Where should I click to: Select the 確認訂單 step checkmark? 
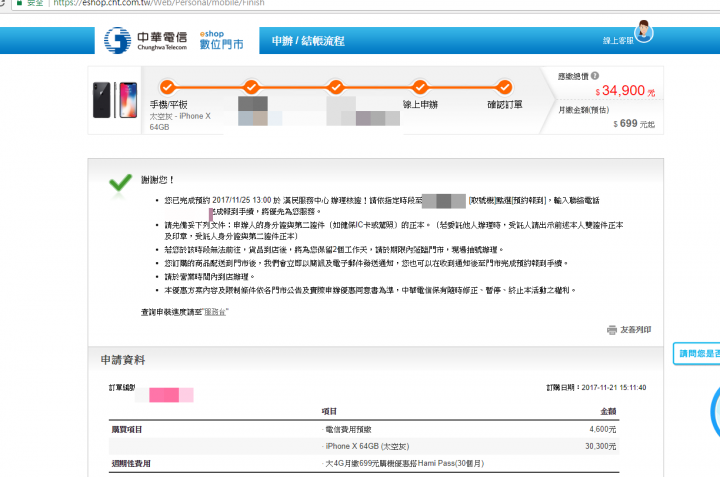(x=504, y=87)
